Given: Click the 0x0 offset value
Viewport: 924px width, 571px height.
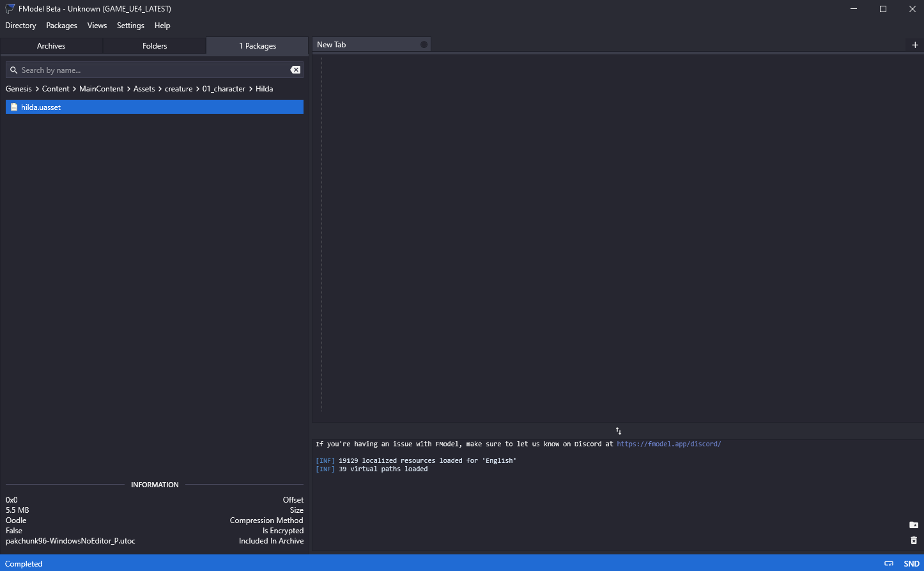Looking at the screenshot, I should click(x=12, y=500).
